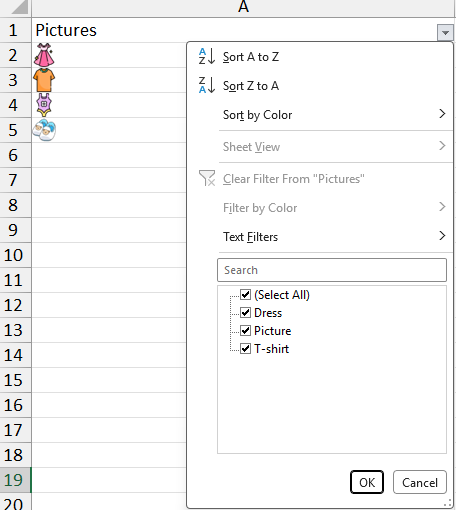Uncheck the T-shirt filter checkbox

click(246, 349)
